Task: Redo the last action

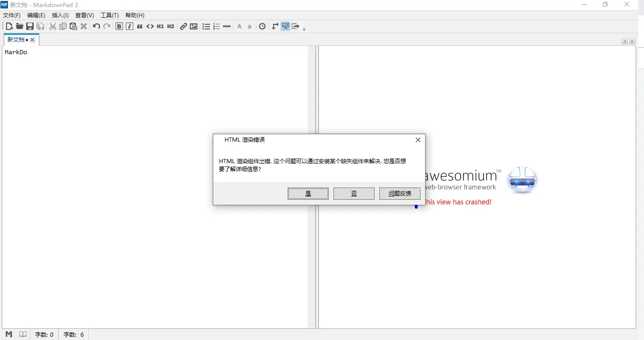Action: 107,26
